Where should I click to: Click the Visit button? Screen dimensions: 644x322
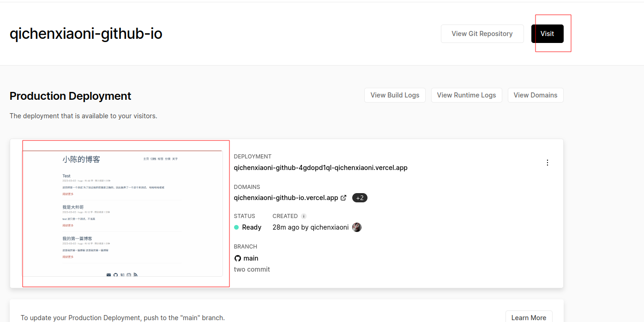[x=548, y=34]
